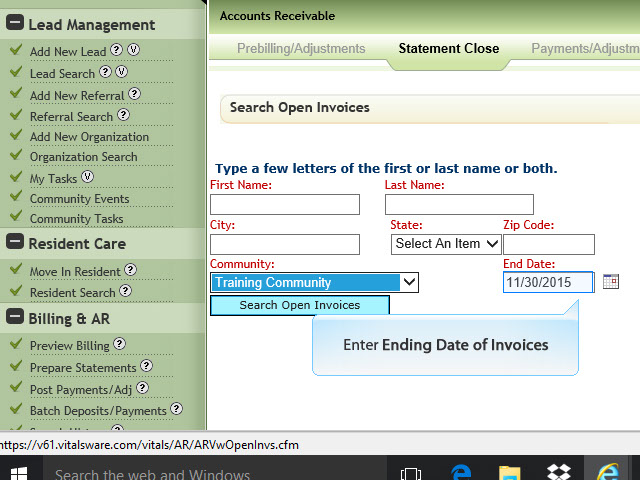Click help icon beside Preview Billing

[119, 345]
